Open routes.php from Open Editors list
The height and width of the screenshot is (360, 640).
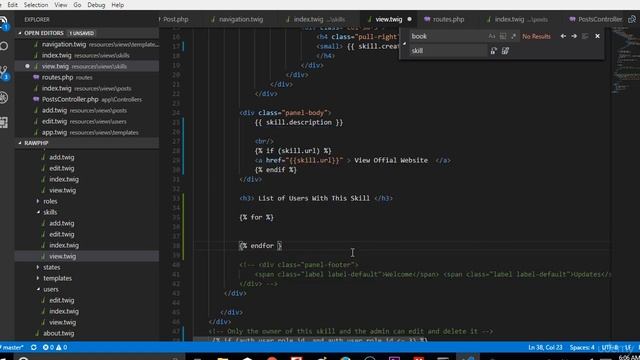point(87,77)
